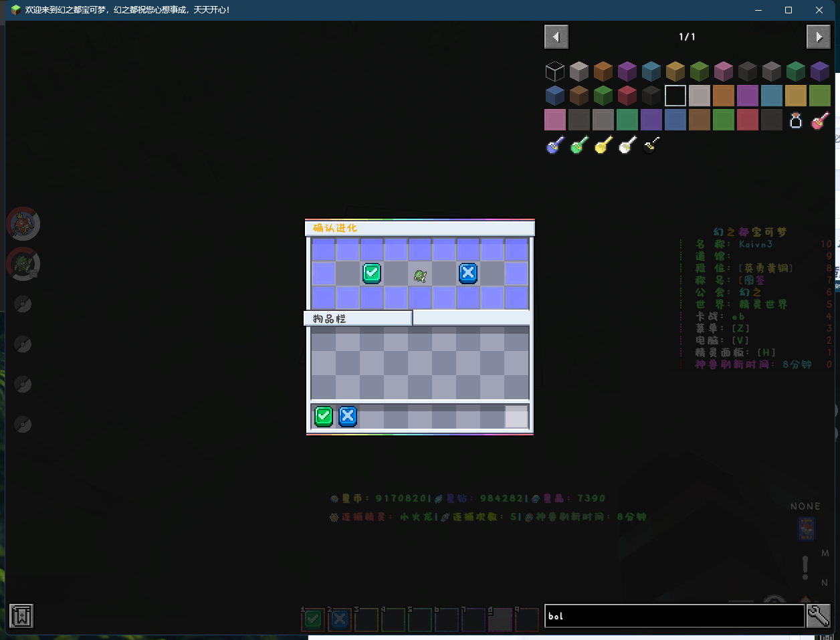Viewport: 840px width, 640px height.
Task: Go to the previous item list page
Action: pos(556,37)
